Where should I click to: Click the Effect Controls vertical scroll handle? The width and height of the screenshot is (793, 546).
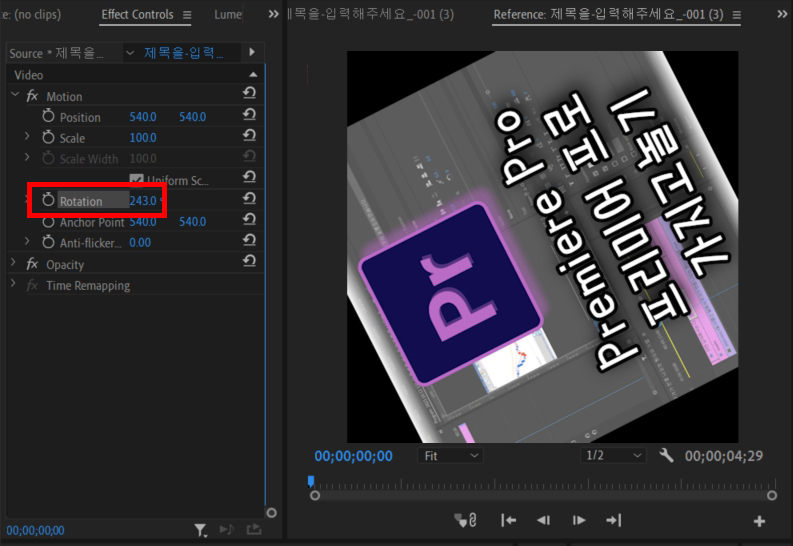pyautogui.click(x=272, y=513)
